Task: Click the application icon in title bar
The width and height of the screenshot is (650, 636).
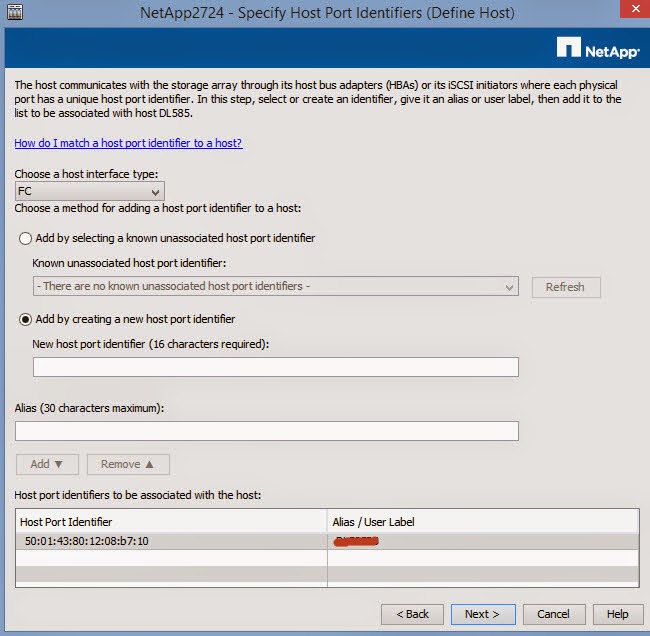Action: pyautogui.click(x=15, y=12)
